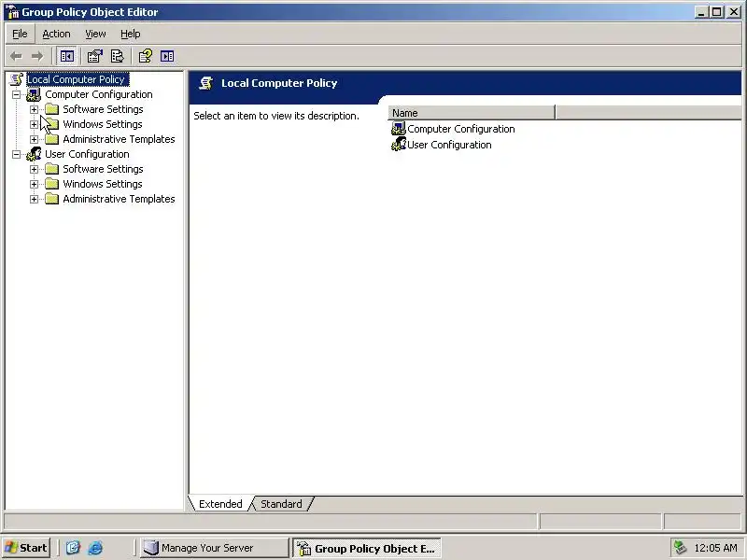Image resolution: width=747 pixels, height=560 pixels.
Task: Select User Configuration text in right list
Action: (449, 145)
